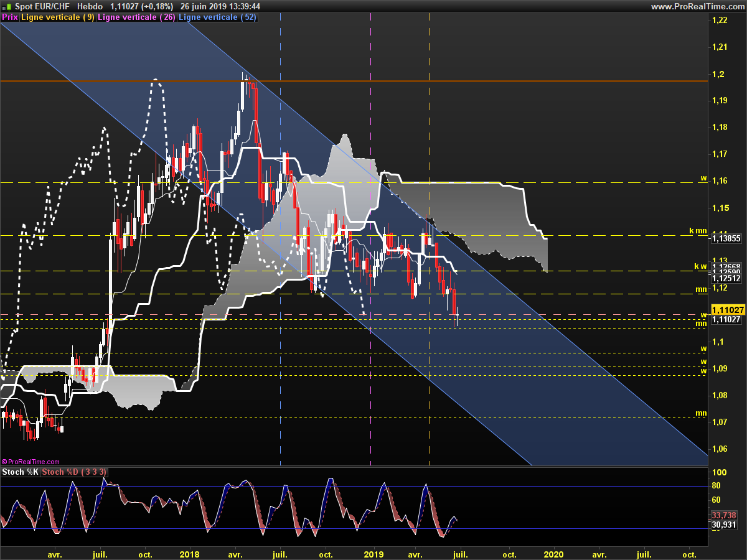Screen dimensions: 747x560
Task: Click the 1,11027 (+0,18%) quote in header
Action: tap(142, 6)
